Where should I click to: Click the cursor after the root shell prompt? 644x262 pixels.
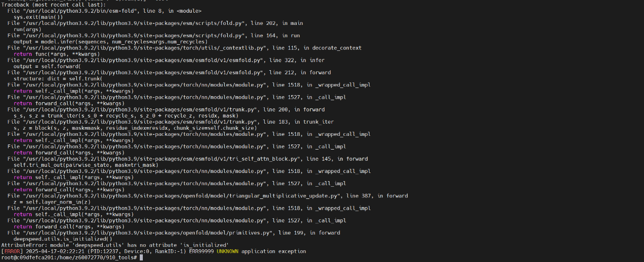point(141,257)
